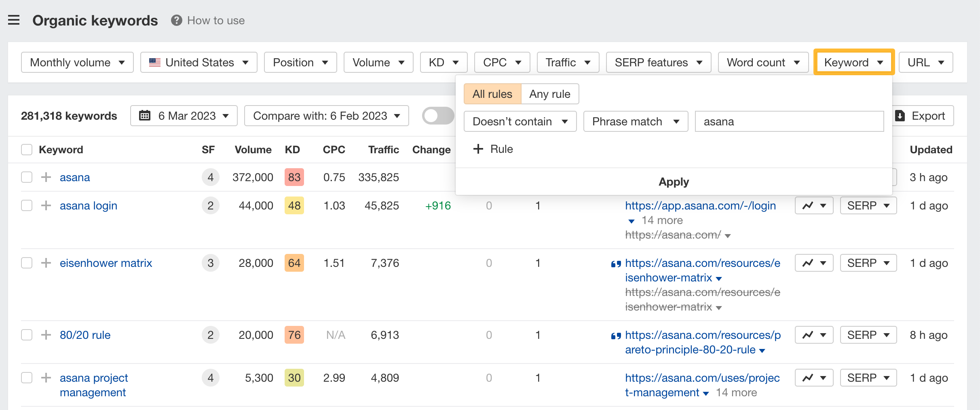Click the United States flag icon
The image size is (980, 410).
(155, 62)
